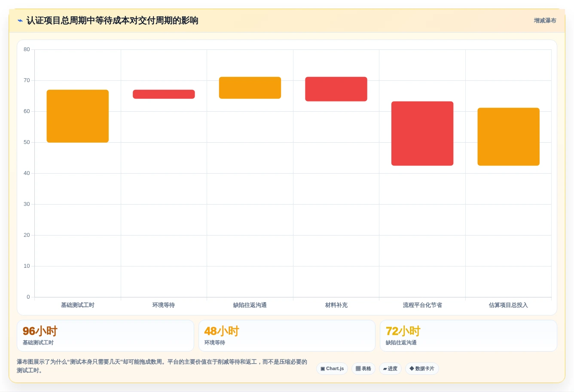
Task: Click the large red 流程平台化节省 bar
Action: (x=422, y=133)
